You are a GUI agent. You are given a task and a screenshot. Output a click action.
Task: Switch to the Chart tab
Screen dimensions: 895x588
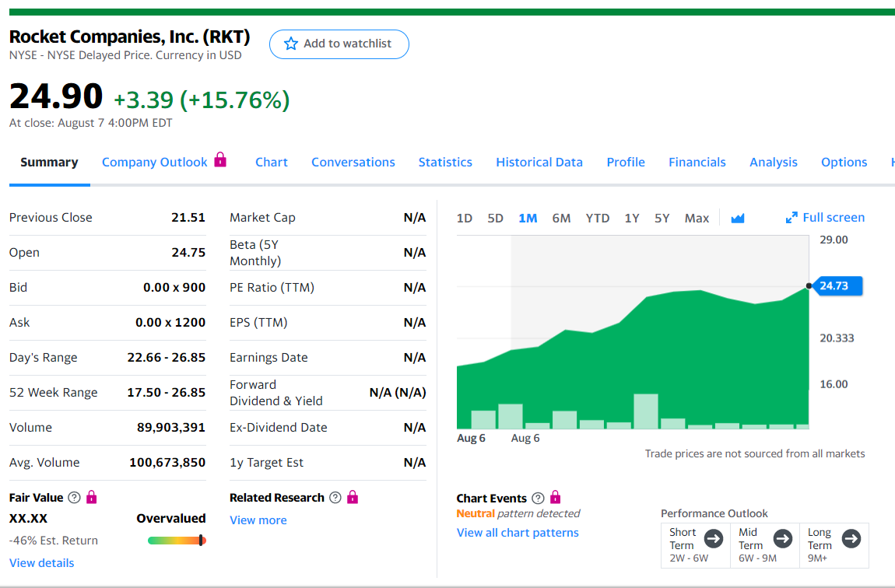[x=271, y=162]
